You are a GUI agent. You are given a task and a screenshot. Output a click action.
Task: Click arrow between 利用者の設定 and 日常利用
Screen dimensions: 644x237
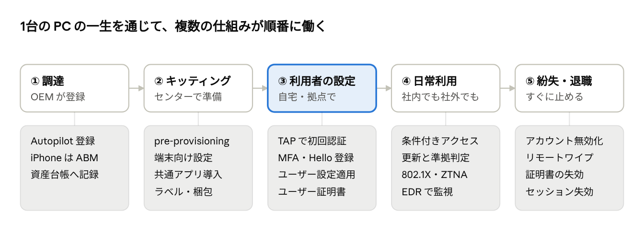click(384, 88)
